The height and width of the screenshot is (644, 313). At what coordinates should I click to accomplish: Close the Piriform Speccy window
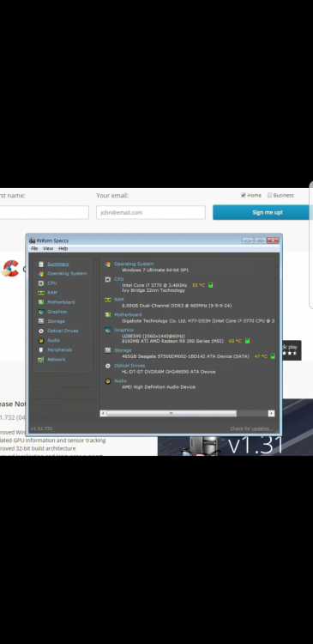pyautogui.click(x=273, y=240)
